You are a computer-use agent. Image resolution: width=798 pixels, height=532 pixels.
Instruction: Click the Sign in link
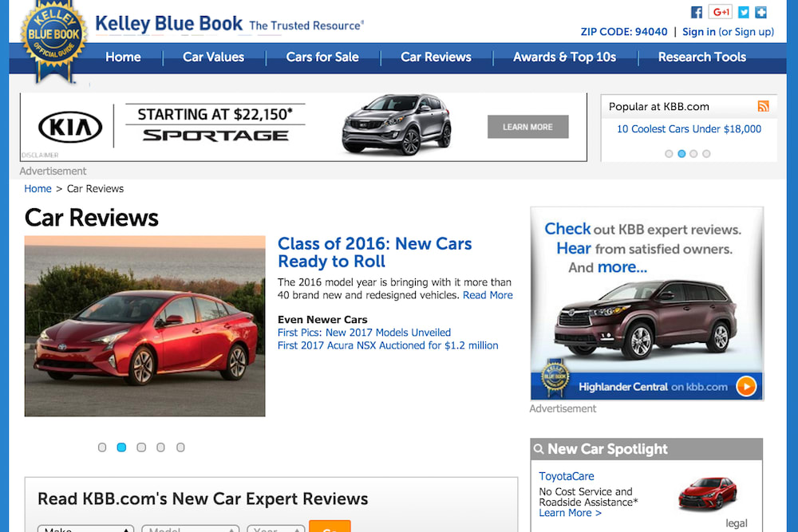[699, 32]
